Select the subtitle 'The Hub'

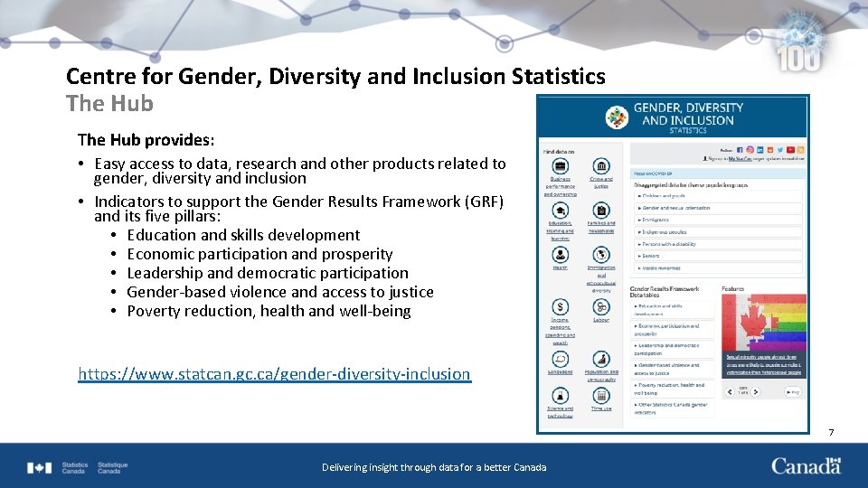[109, 103]
